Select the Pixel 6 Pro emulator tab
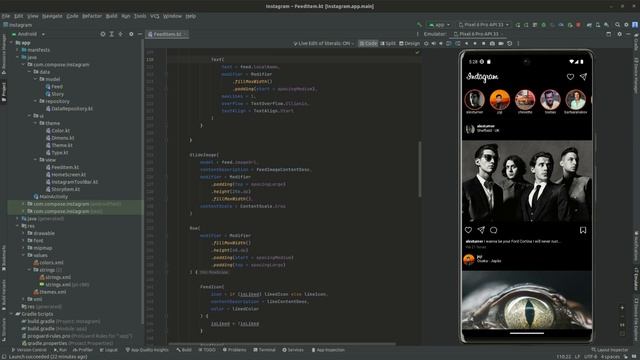 478,34
